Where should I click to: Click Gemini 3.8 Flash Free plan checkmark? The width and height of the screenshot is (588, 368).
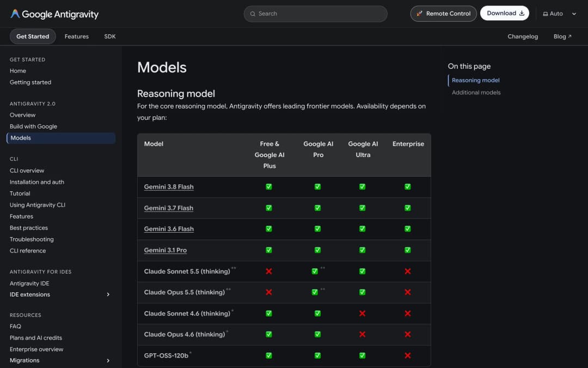(269, 186)
